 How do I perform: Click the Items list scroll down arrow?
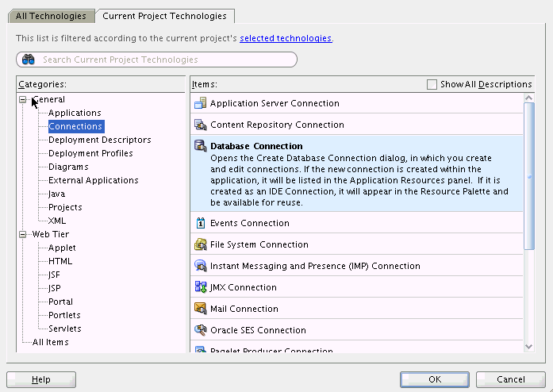528,347
